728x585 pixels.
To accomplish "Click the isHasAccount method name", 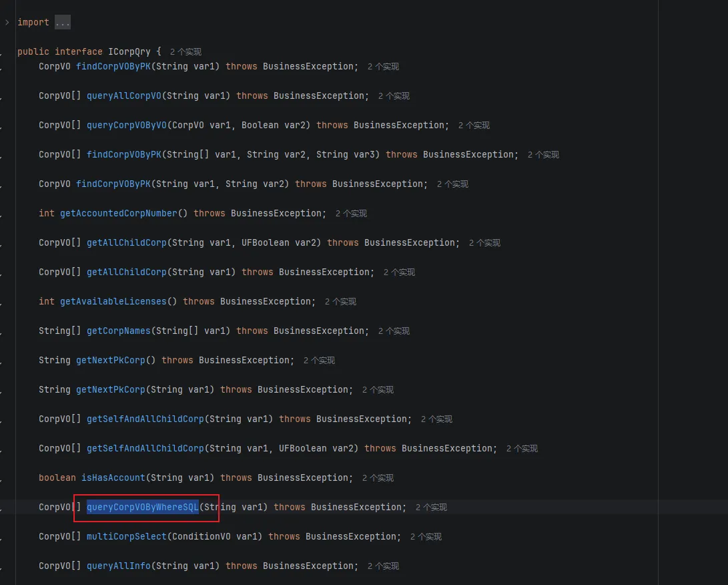I will (113, 478).
